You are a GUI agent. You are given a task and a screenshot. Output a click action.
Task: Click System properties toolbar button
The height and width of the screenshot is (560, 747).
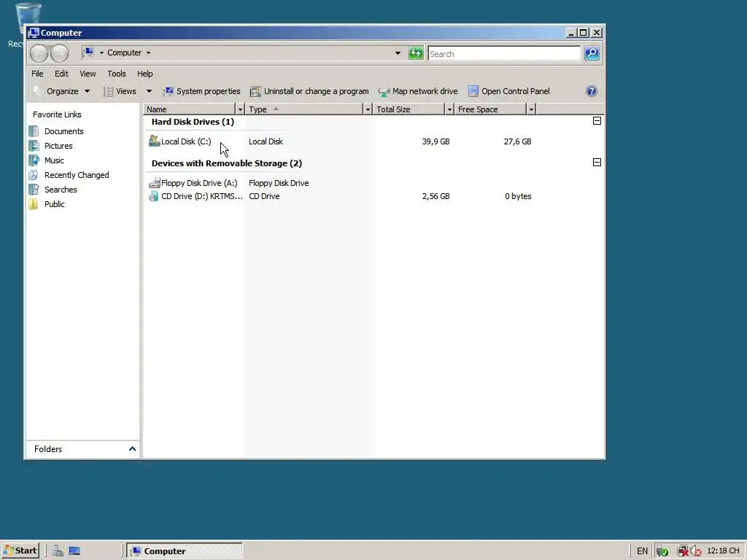(201, 91)
